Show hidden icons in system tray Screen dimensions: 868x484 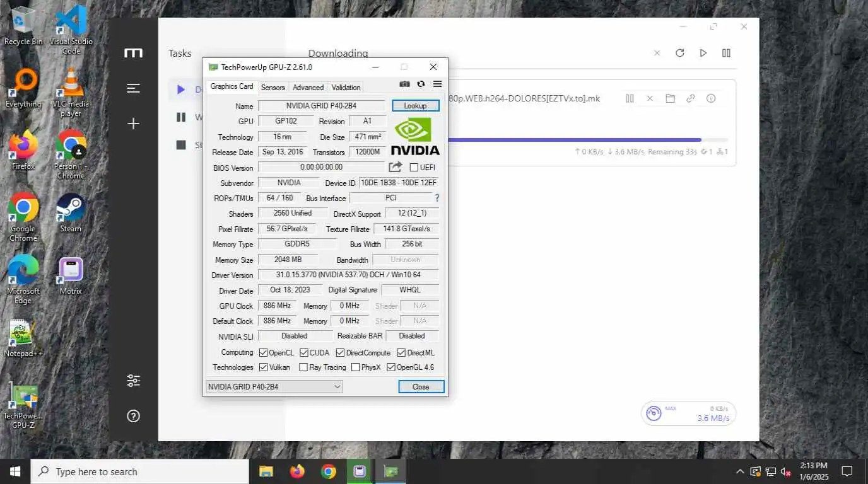pyautogui.click(x=740, y=471)
